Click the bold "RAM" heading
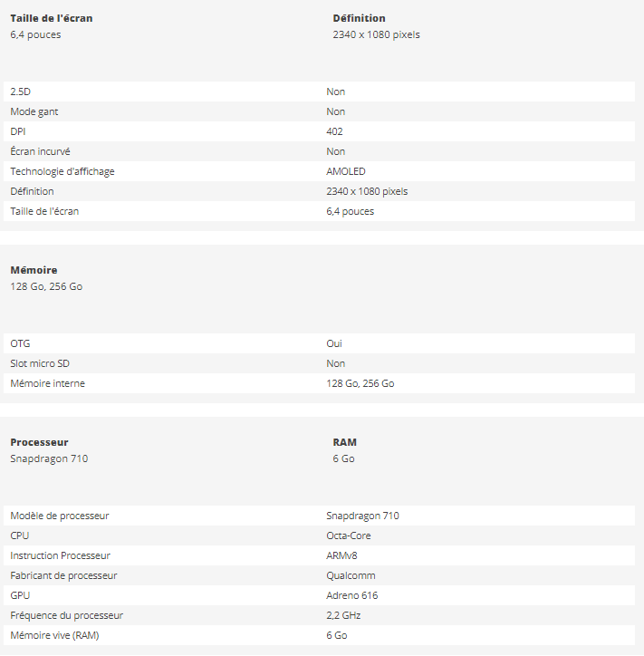This screenshot has height=656, width=644. [345, 442]
